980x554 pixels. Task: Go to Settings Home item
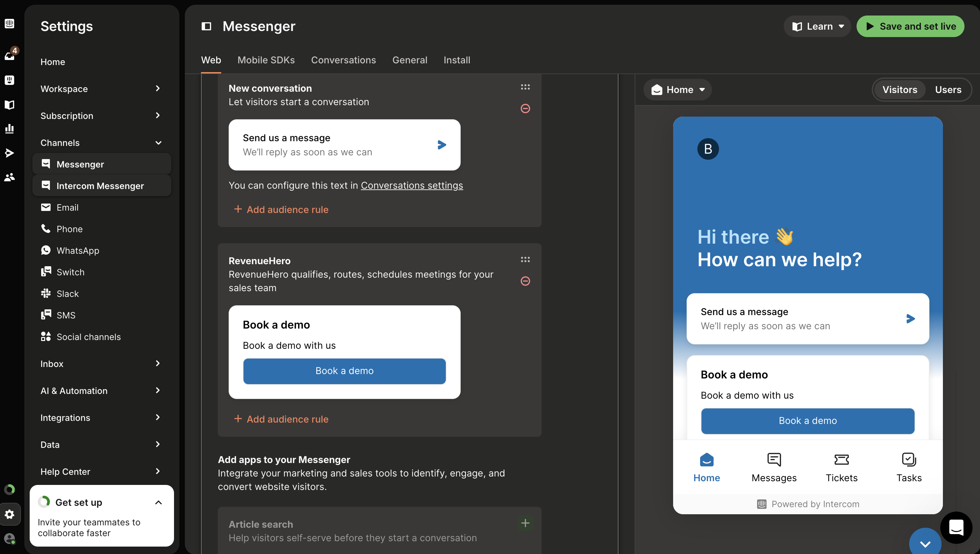(x=102, y=62)
